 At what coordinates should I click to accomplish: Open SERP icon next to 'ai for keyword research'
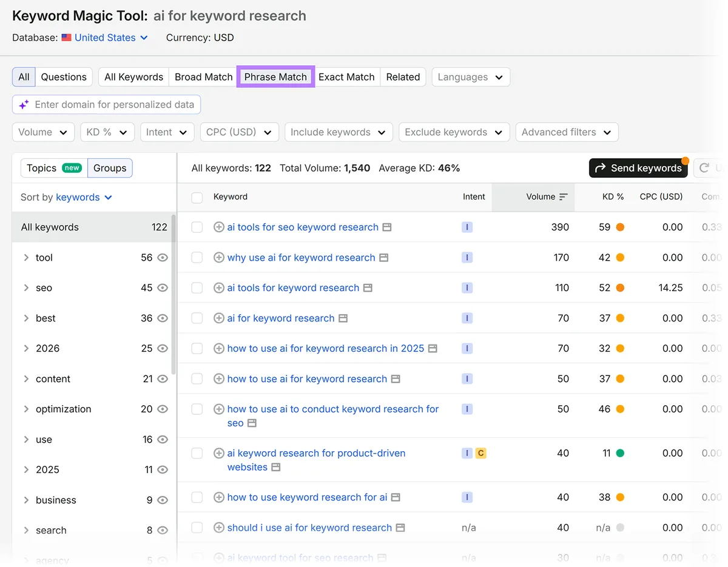(343, 318)
